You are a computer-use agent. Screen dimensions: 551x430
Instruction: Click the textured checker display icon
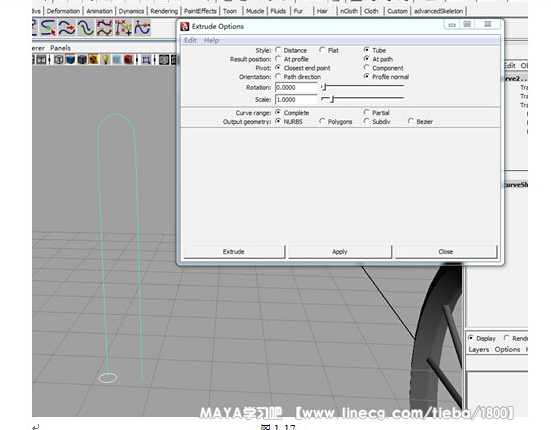click(93, 60)
